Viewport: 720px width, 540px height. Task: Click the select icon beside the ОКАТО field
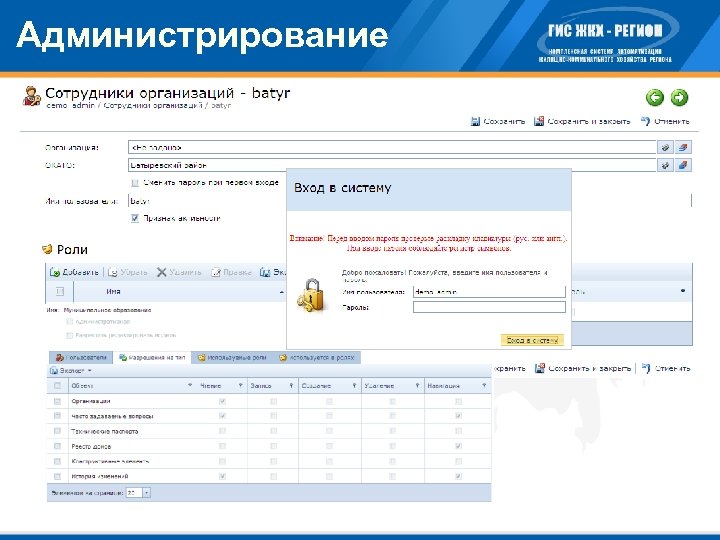coord(665,165)
